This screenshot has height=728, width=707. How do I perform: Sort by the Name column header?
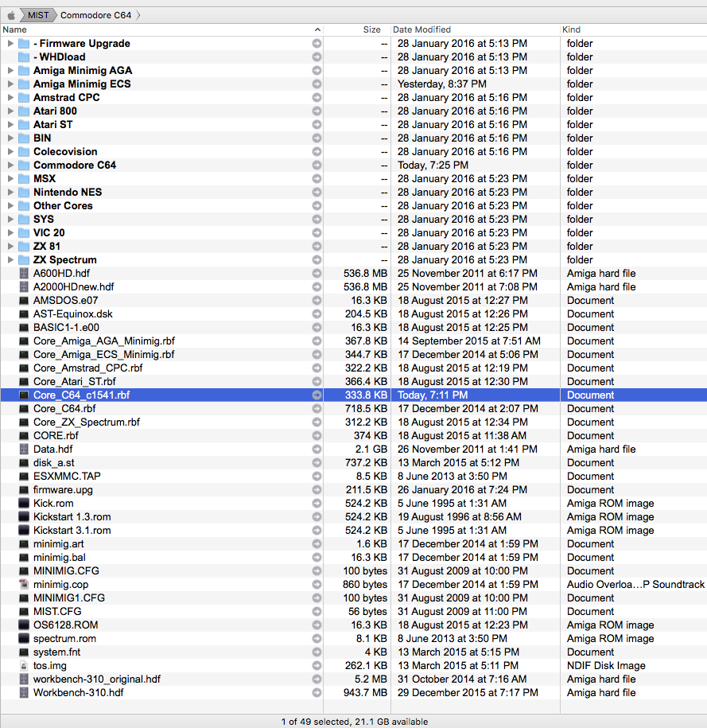[14, 29]
